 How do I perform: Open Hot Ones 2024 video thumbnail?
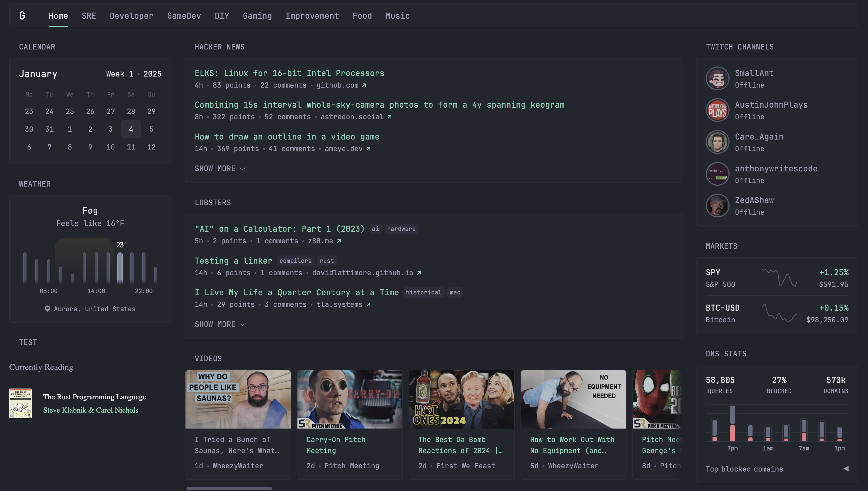(x=461, y=399)
